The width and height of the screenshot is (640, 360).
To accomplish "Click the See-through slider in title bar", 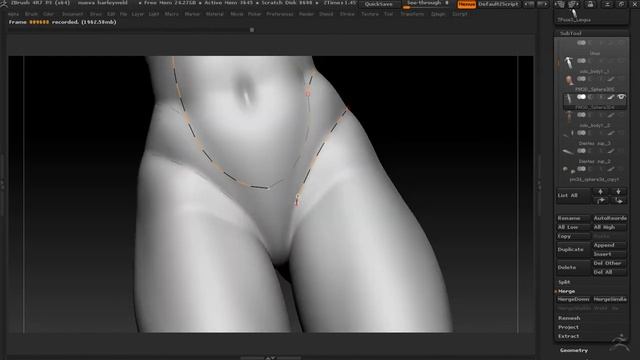I will (427, 4).
